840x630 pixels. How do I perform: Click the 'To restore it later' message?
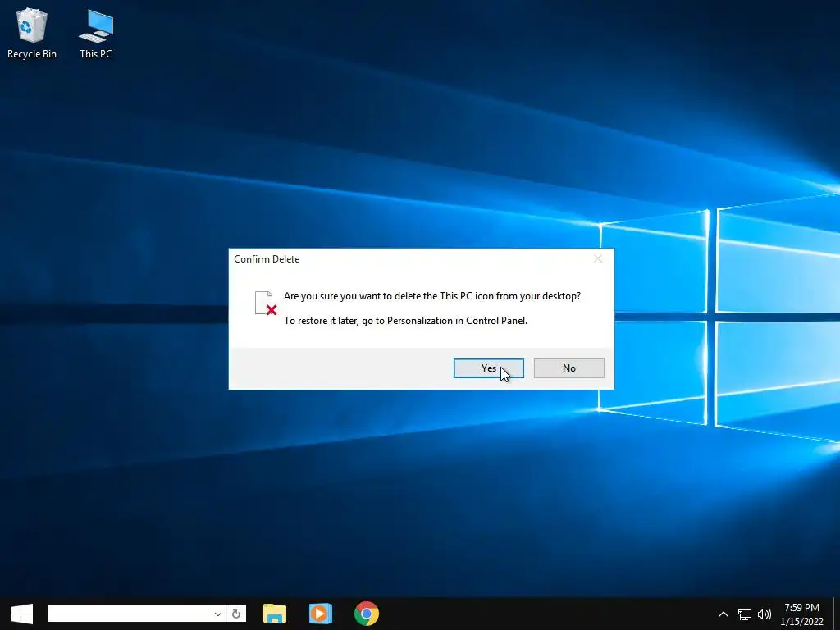[405, 321]
